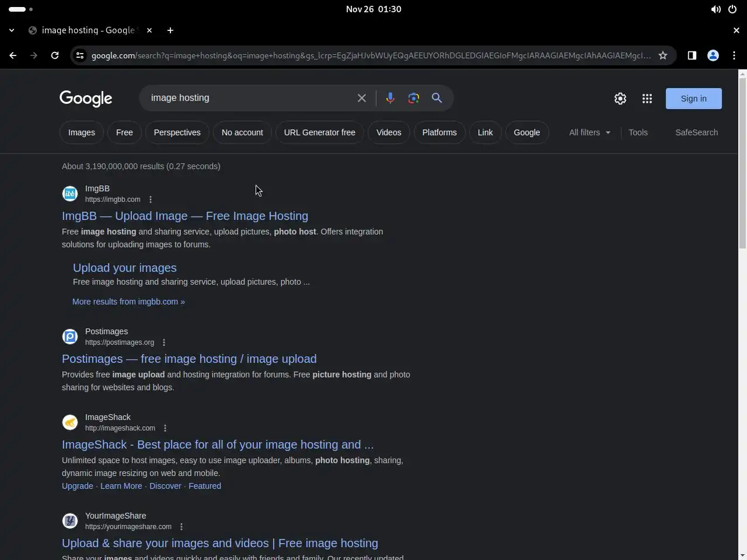Open Upload & share your images result

220,543
